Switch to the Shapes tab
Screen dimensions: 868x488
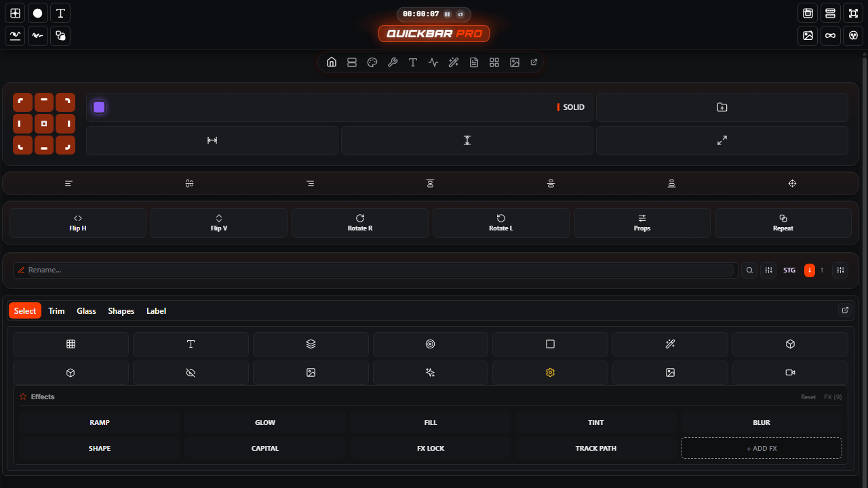click(121, 311)
